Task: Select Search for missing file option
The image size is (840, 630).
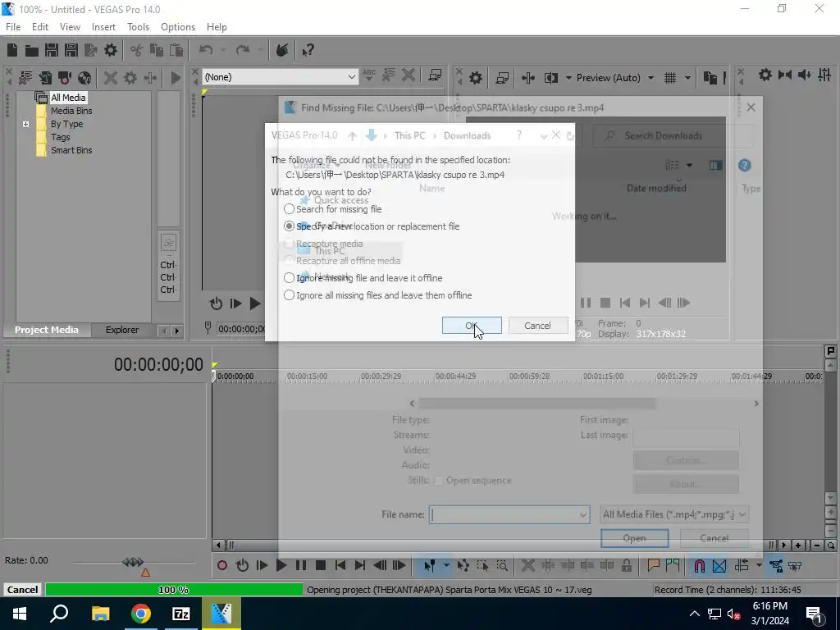Action: pyautogui.click(x=333, y=209)
